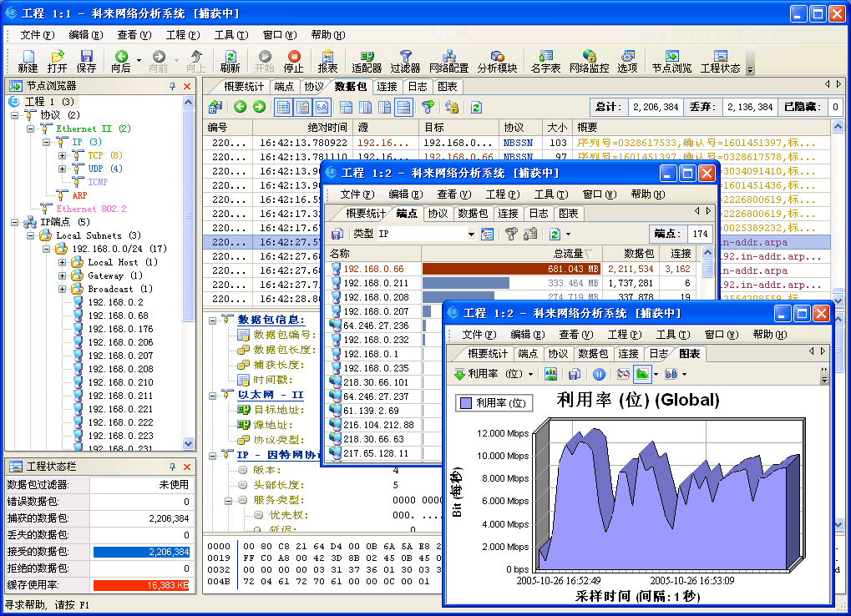Screen dimensions: 851x616
Task: Switch to the 日志 tab in chart window
Action: tap(659, 354)
